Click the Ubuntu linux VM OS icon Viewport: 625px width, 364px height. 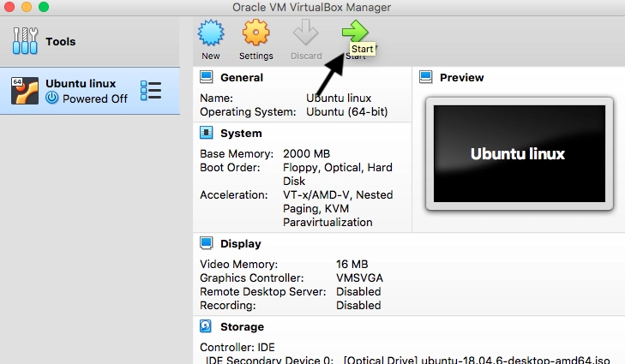tap(25, 91)
